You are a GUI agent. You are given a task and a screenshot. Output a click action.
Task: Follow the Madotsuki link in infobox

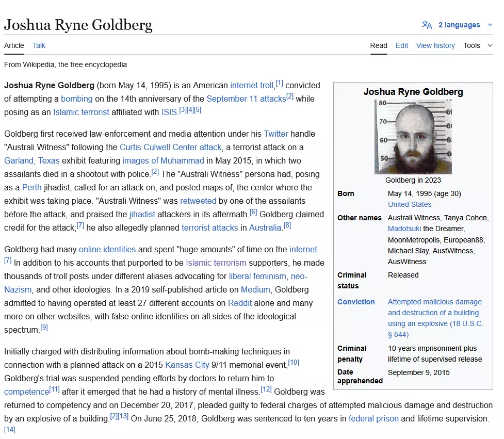404,229
